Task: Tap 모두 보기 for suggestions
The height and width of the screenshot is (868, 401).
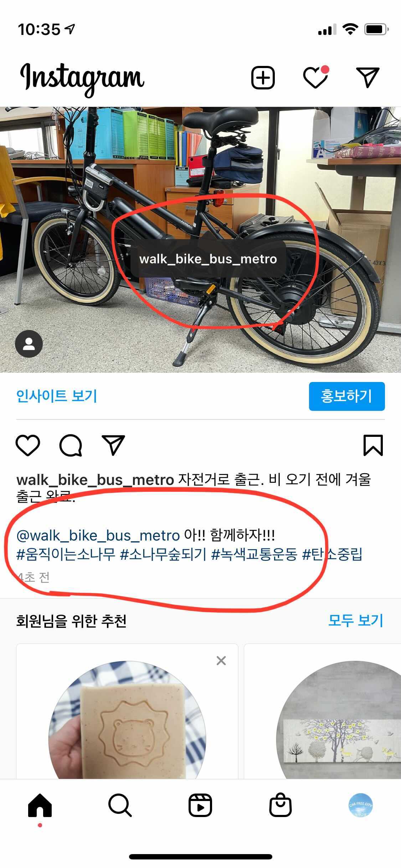Action: point(355,620)
